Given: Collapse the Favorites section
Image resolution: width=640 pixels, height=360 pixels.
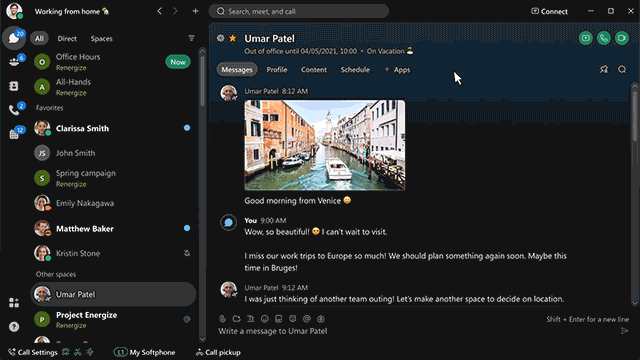Looking at the screenshot, I should click(x=49, y=108).
